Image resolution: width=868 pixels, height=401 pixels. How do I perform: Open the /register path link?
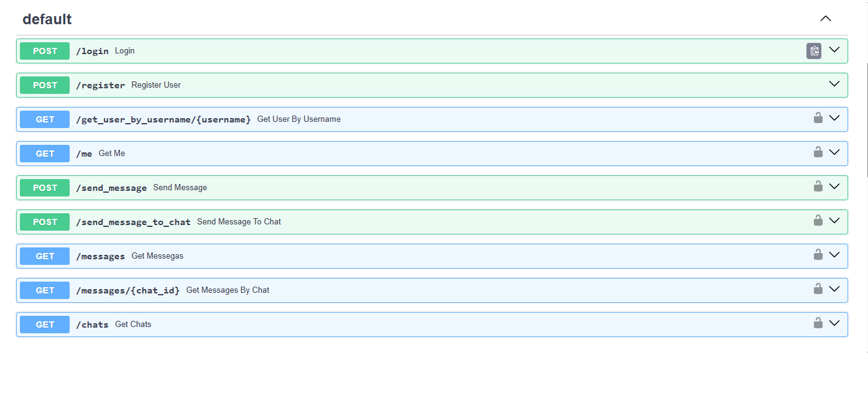(100, 85)
